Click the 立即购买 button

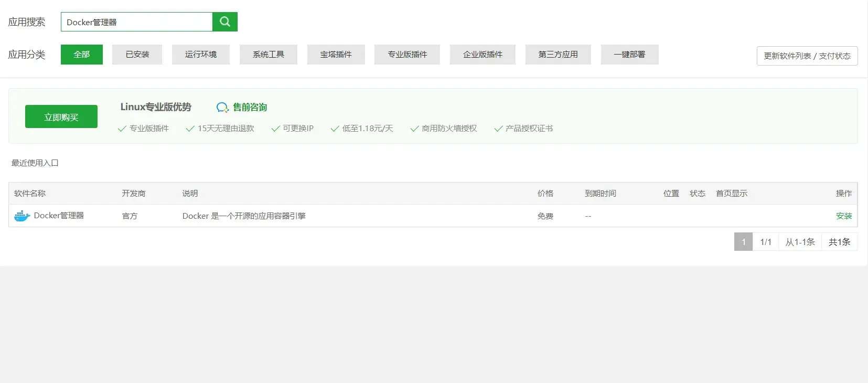pos(61,116)
